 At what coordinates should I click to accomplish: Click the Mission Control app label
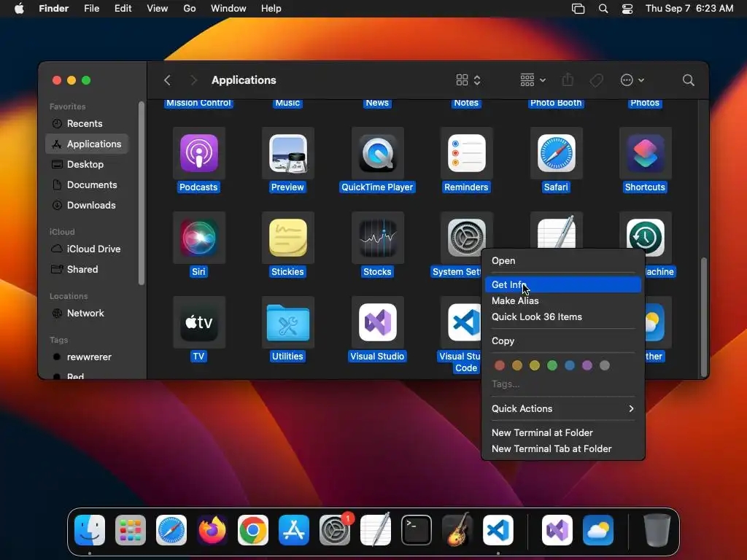[198, 103]
